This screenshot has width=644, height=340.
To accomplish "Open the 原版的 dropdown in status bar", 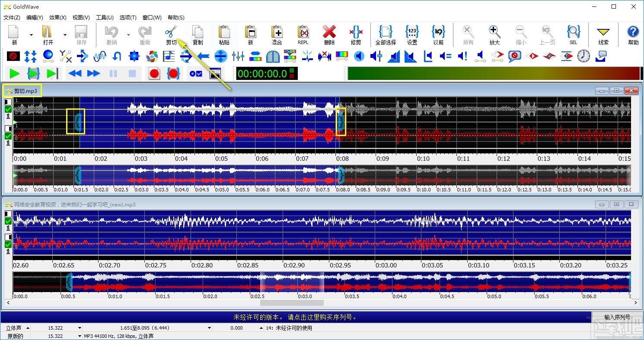I will tap(80, 336).
